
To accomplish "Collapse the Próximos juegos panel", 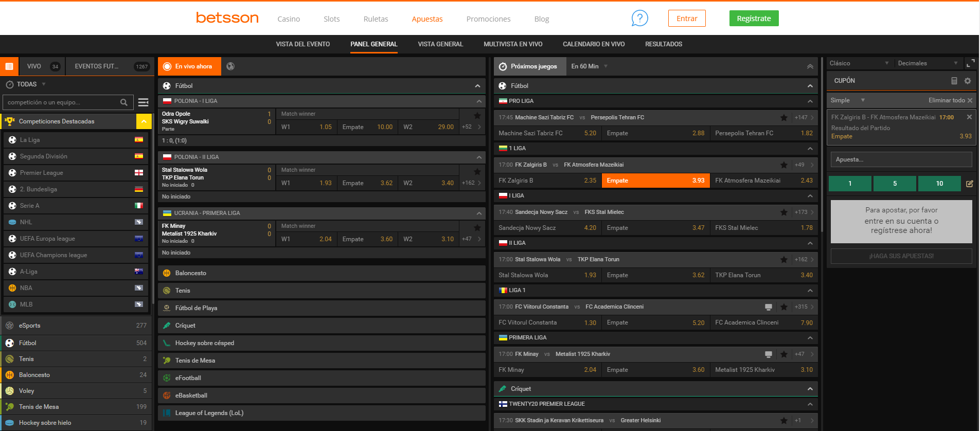I will click(810, 66).
